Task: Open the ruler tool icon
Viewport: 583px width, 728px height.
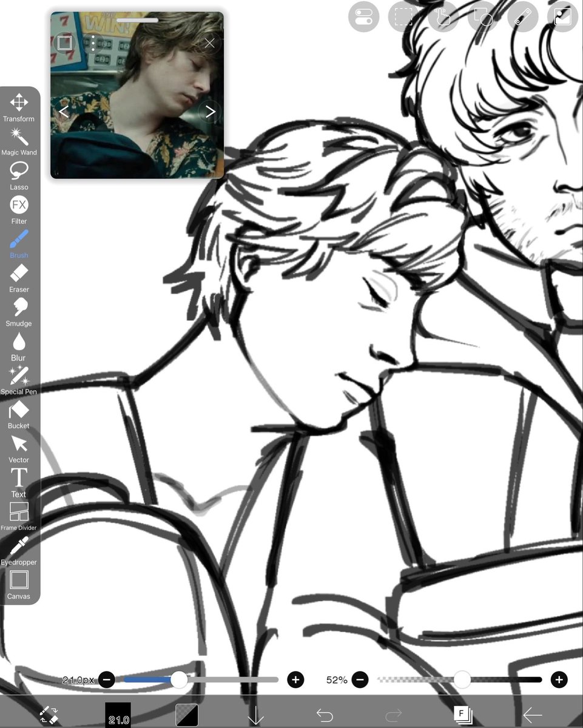Action: 523,17
